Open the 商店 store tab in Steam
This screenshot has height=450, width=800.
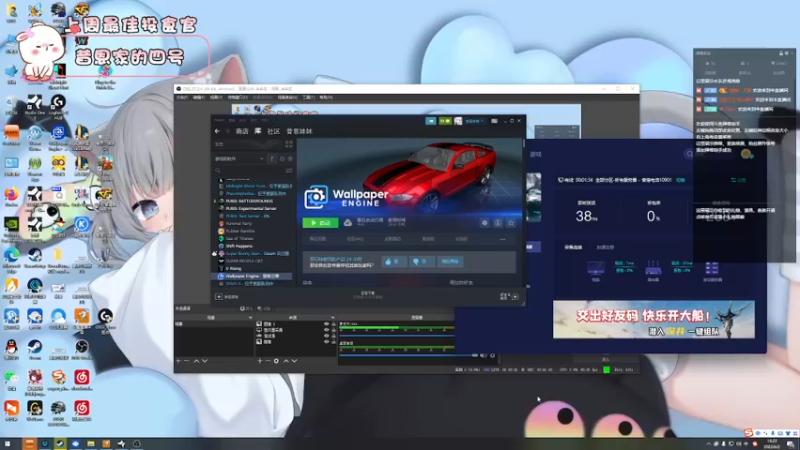(242, 131)
